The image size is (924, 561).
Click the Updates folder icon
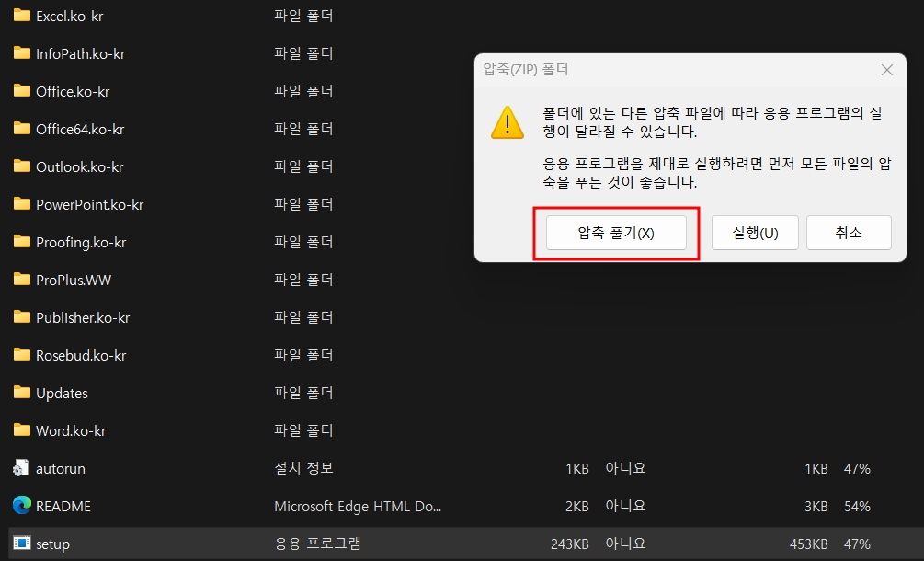click(x=22, y=393)
